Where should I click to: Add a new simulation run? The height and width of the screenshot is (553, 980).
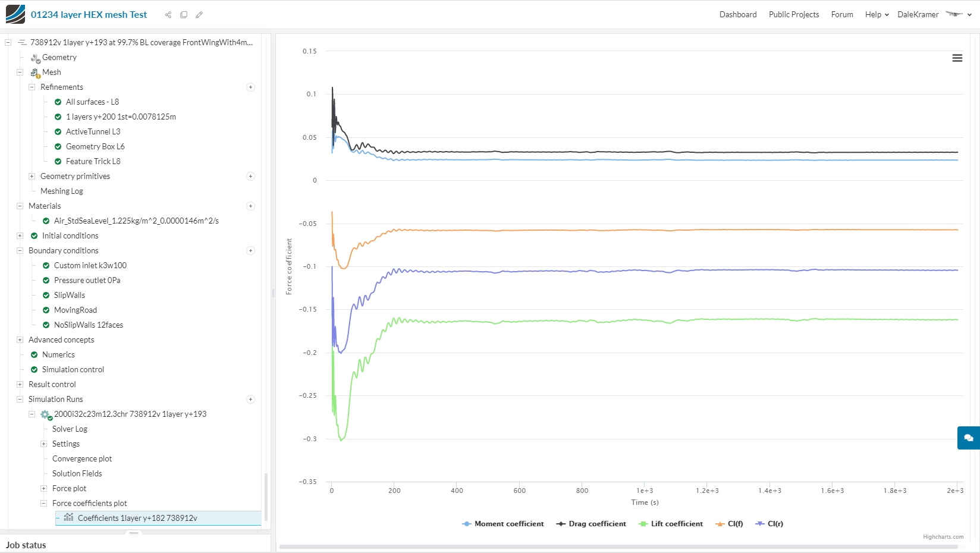coord(250,400)
